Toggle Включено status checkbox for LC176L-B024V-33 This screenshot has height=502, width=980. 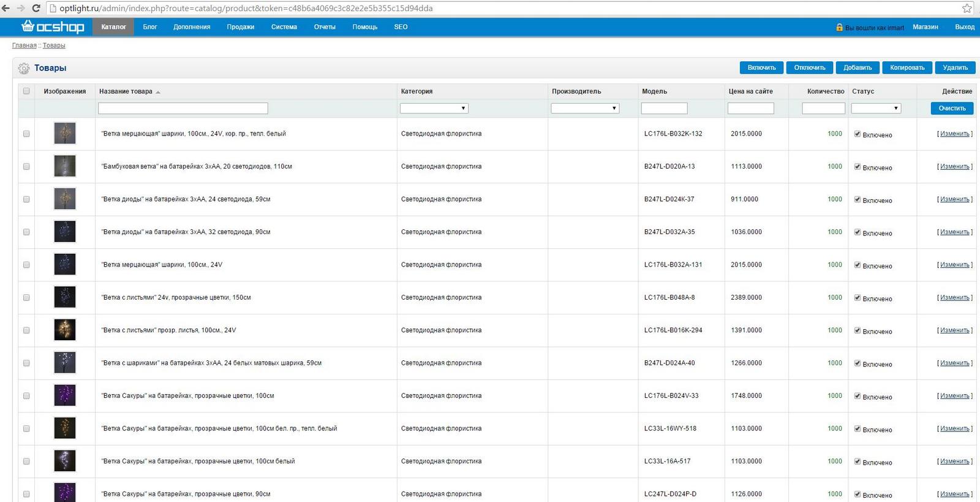(x=858, y=396)
